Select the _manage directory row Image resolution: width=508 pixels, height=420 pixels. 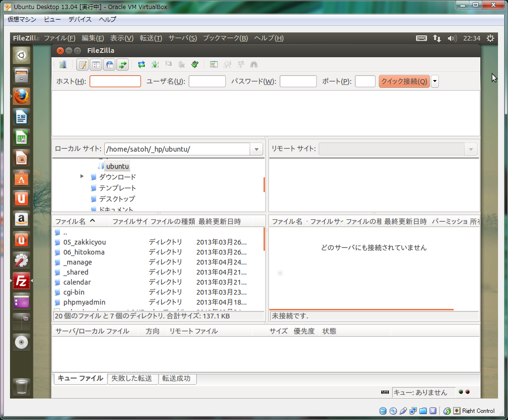(158, 262)
